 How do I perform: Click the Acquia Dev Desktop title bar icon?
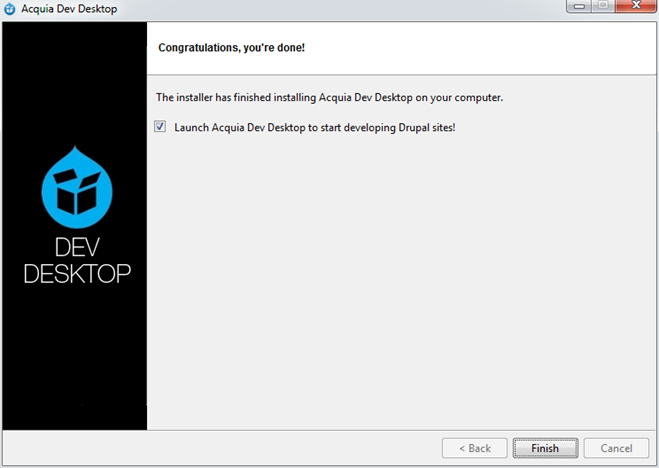point(9,9)
